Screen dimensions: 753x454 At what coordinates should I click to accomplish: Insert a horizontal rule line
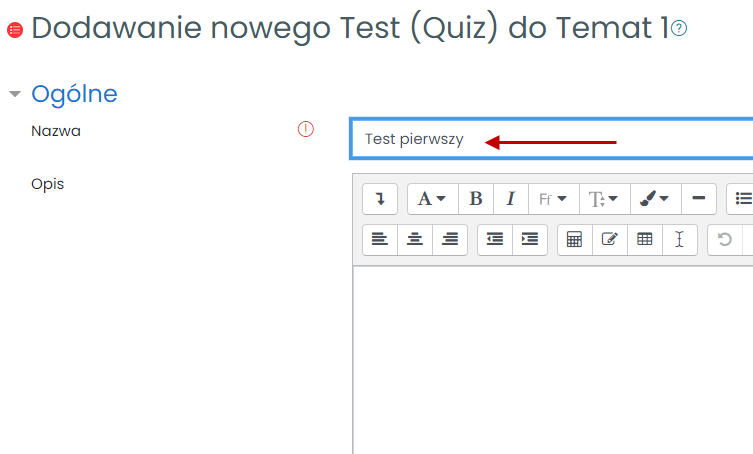[x=699, y=199]
